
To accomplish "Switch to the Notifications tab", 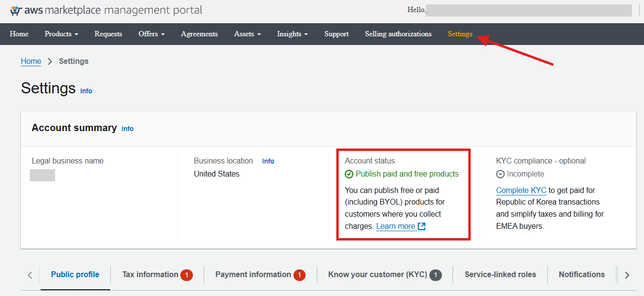I will pos(582,275).
